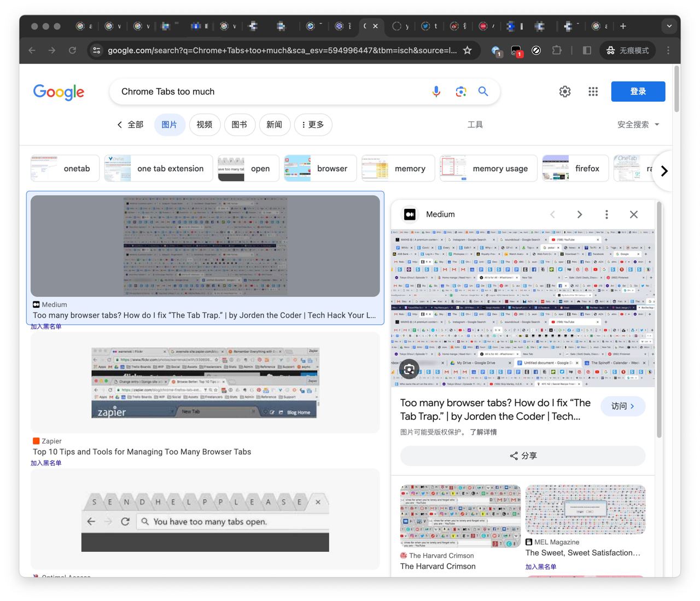
Task: Switch to the 图书 tab
Action: click(240, 125)
